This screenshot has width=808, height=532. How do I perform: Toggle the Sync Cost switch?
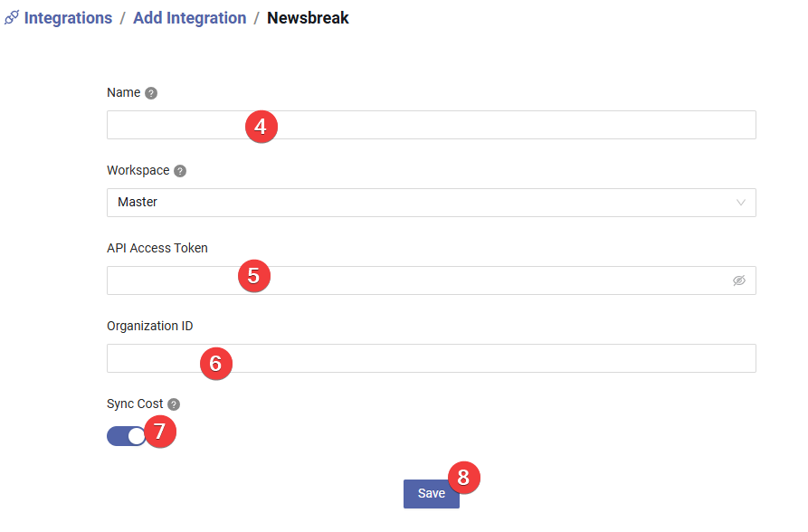click(x=127, y=436)
